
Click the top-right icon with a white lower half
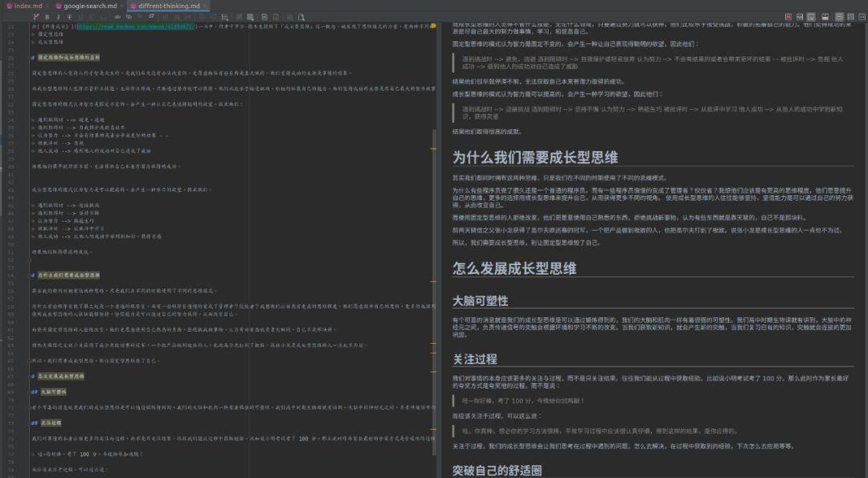tap(825, 17)
